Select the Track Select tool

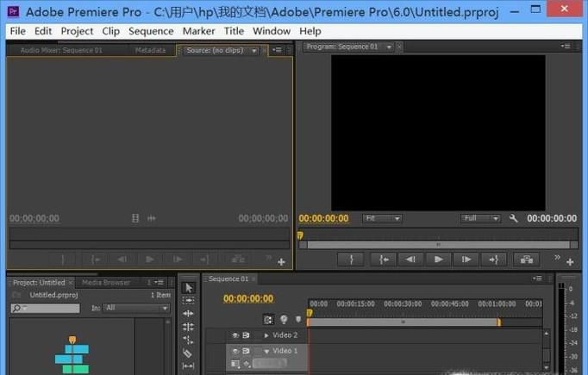tap(188, 300)
